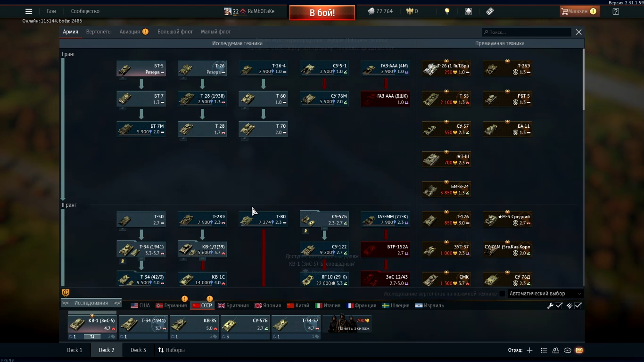The image size is (644, 362).
Task: Enable helicopter research on ground vehicles checkbox
Action: [502, 294]
